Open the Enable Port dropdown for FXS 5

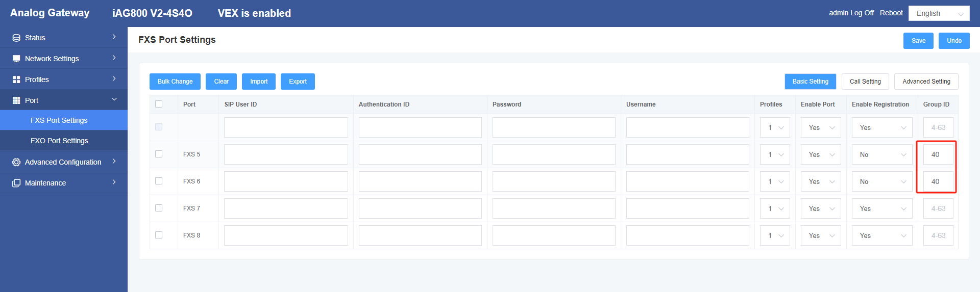(x=821, y=154)
